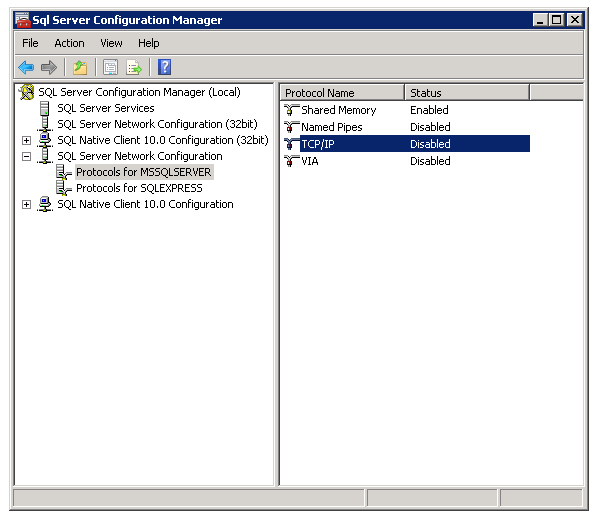Click the Protocols for MSSQLSERVER icon
595x522 pixels.
[x=64, y=172]
